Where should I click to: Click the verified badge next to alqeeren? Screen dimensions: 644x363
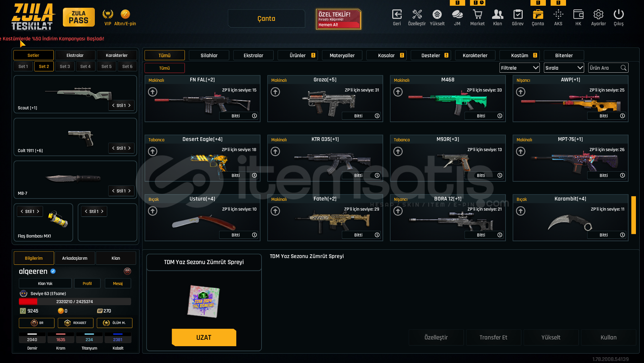point(53,271)
